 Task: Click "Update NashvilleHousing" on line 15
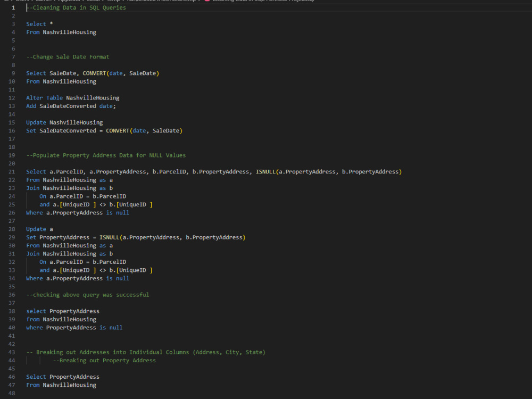coord(64,122)
